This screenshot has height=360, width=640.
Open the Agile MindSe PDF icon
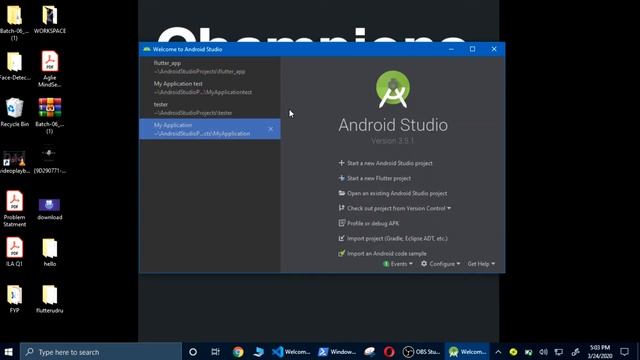tap(50, 69)
